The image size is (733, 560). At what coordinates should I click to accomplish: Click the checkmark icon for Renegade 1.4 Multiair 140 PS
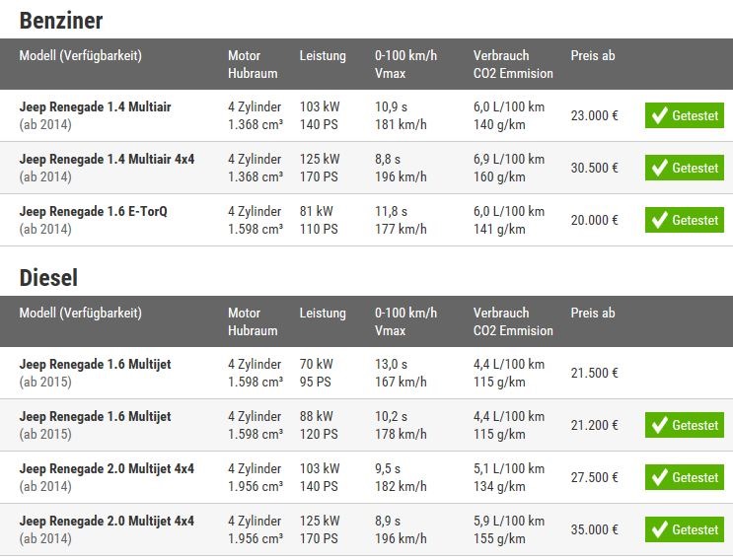[x=659, y=116]
